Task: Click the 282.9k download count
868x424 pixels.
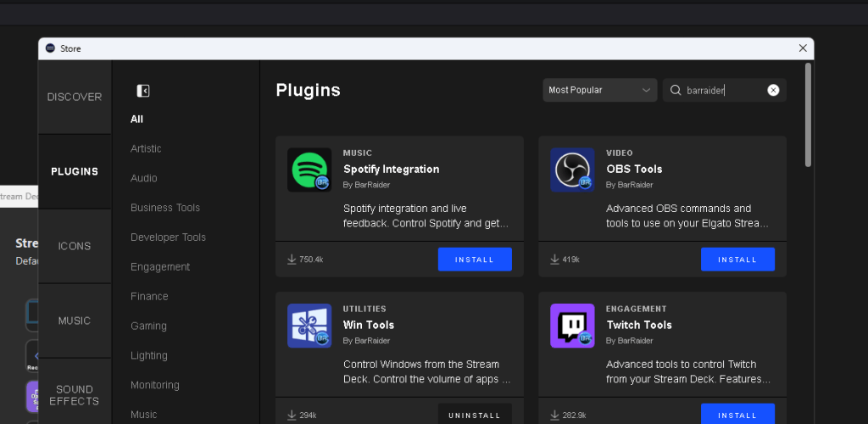Action: pyautogui.click(x=574, y=416)
